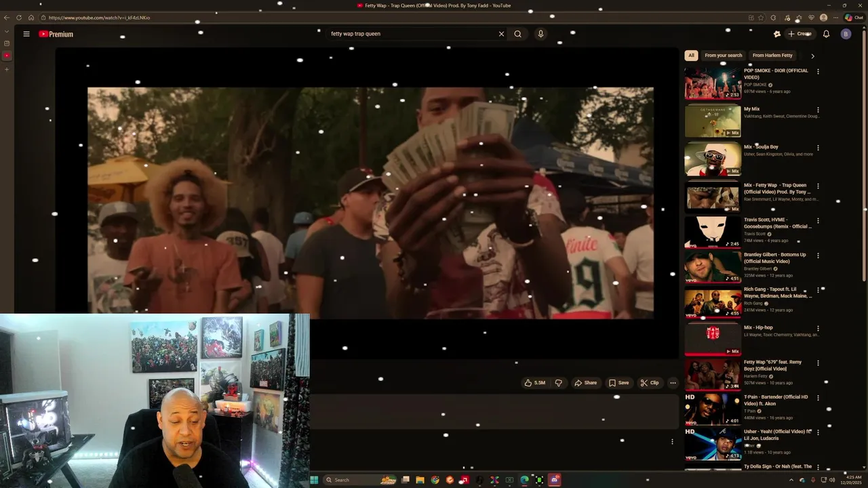Open Windows Start button
The height and width of the screenshot is (488, 868).
point(314,480)
